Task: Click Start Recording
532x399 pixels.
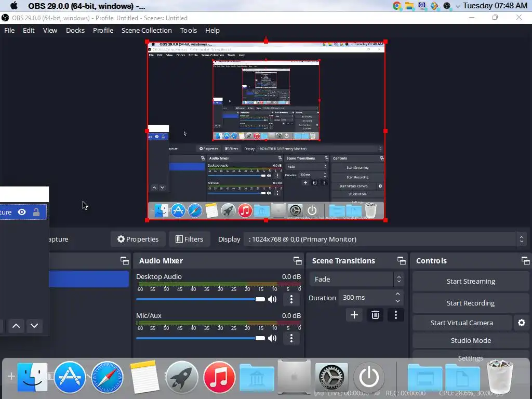Action: tap(471, 303)
